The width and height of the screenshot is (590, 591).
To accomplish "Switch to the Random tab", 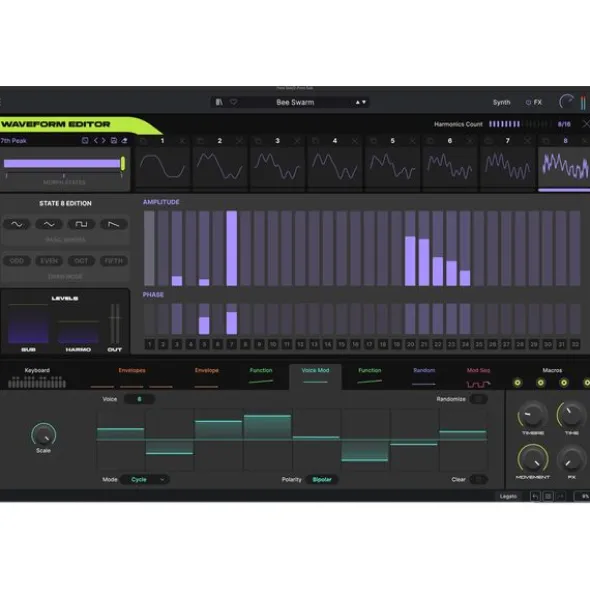I will [424, 377].
